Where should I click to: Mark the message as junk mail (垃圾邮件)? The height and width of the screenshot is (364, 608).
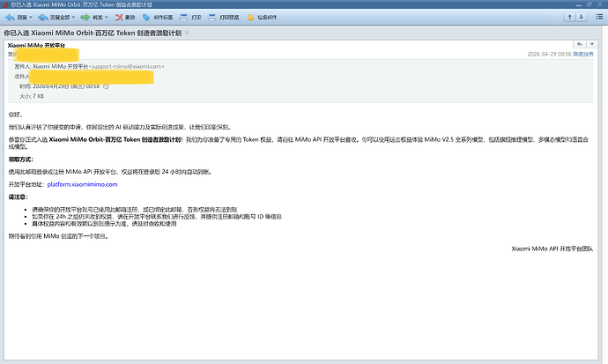(262, 18)
